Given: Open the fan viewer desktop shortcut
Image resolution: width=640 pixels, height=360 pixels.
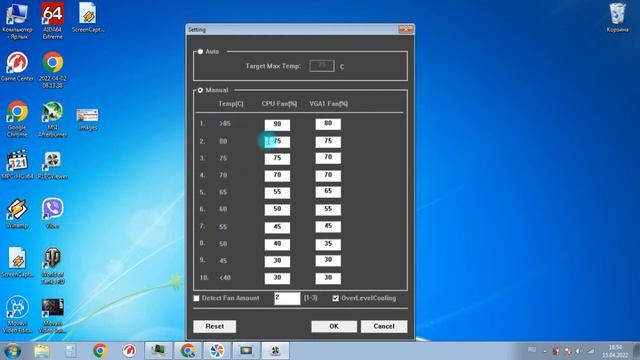Looking at the screenshot, I should tap(53, 164).
